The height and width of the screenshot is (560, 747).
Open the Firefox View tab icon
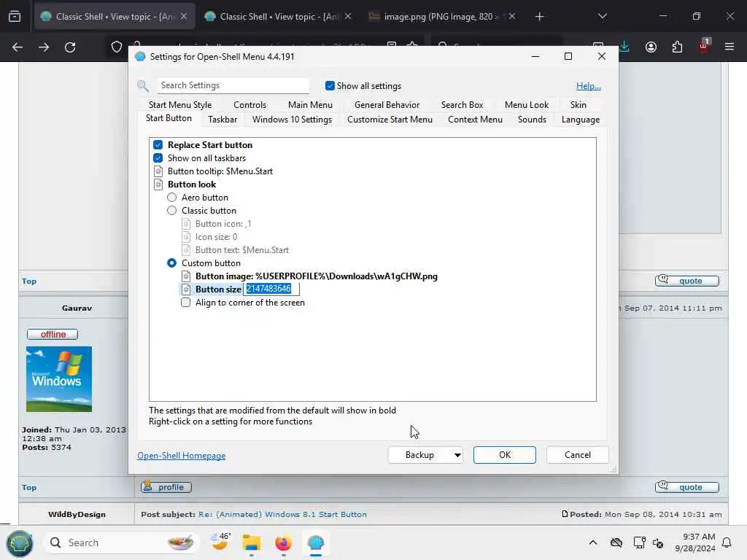point(15,17)
